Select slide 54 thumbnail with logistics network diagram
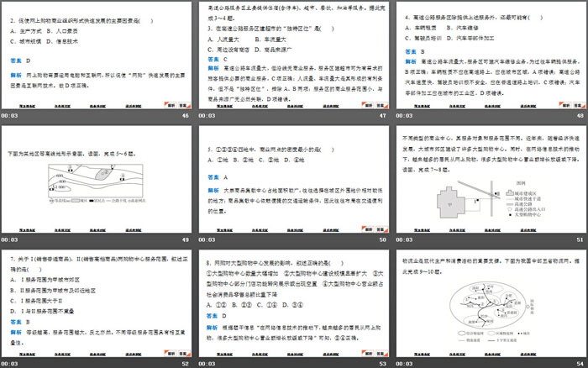 (x=491, y=303)
